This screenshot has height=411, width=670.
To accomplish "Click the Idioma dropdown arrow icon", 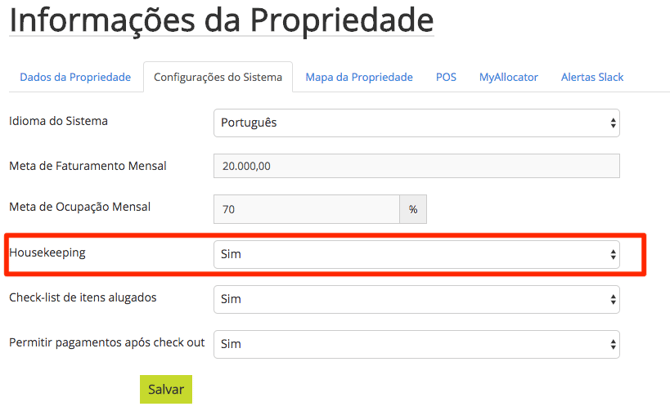I will coord(613,123).
